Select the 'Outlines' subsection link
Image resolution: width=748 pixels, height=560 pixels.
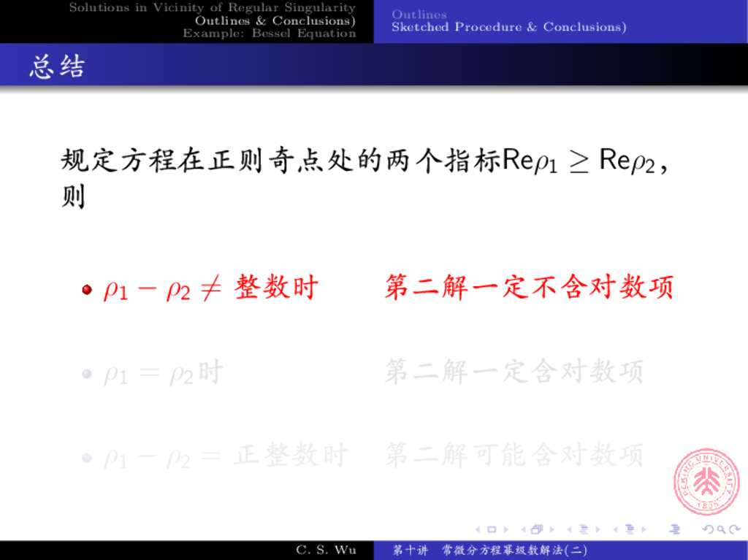(419, 15)
